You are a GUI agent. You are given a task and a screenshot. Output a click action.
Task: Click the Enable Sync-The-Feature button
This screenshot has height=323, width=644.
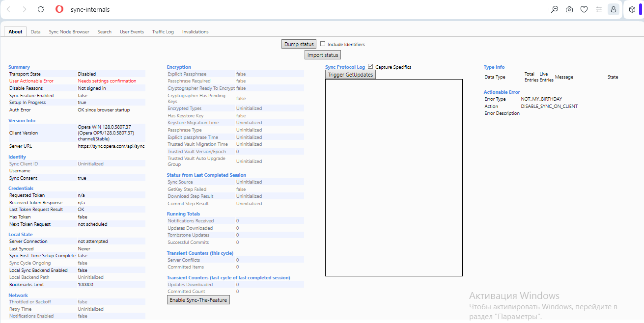198,299
